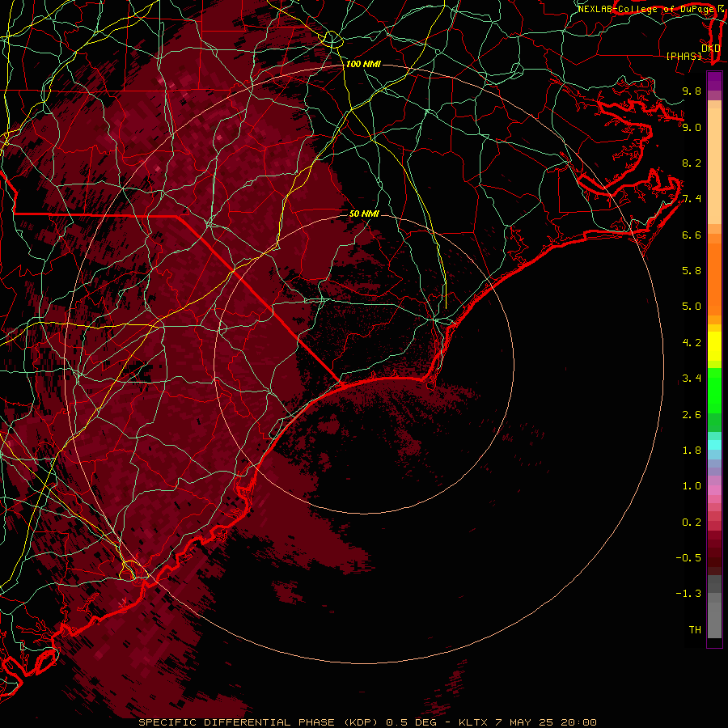Click the 7.4 scale value
The image size is (728, 728).
pos(692,199)
